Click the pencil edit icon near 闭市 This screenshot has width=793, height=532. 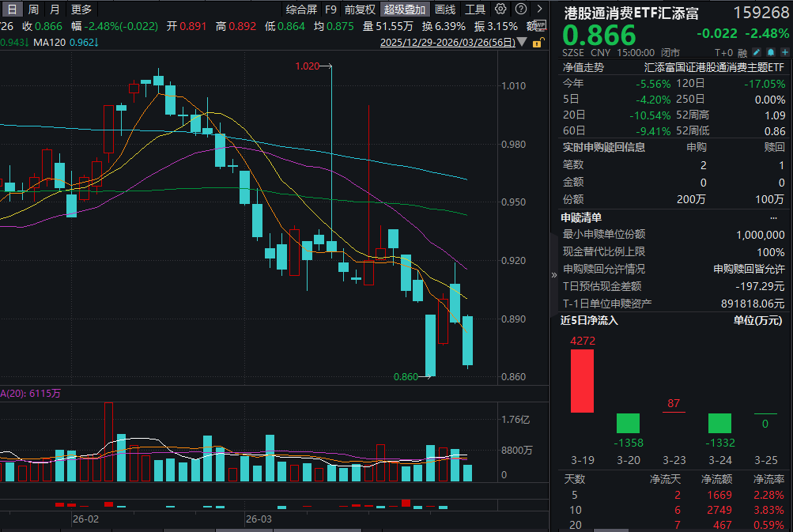coord(755,51)
